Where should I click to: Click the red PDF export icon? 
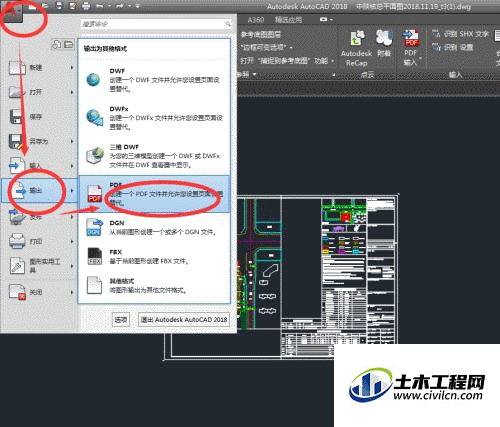(x=95, y=194)
